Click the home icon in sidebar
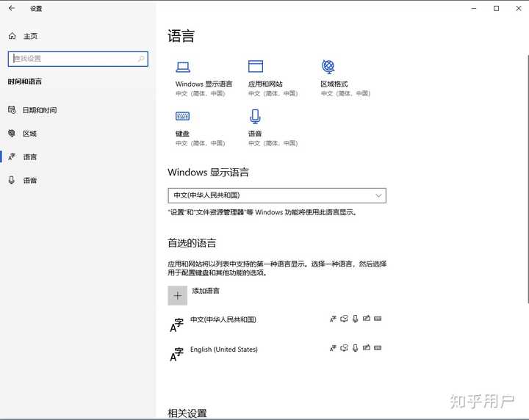Image resolution: width=529 pixels, height=420 pixels. click(x=12, y=36)
